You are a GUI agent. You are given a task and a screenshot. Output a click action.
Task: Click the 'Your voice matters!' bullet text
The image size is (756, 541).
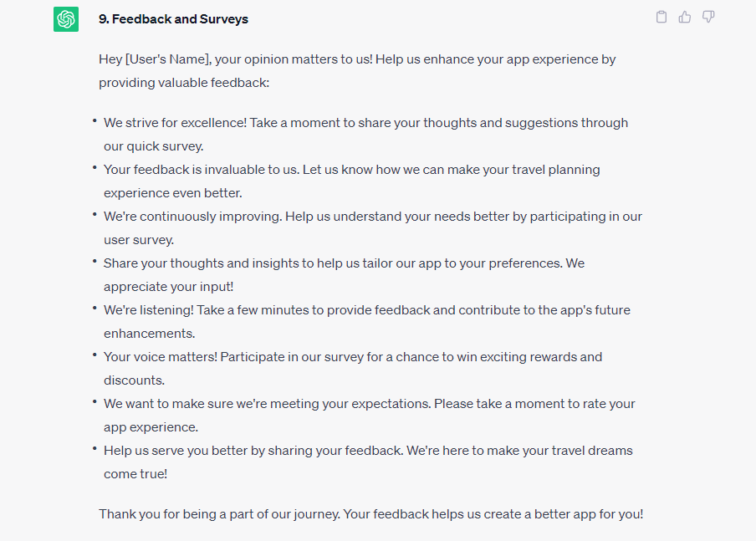[x=353, y=369]
